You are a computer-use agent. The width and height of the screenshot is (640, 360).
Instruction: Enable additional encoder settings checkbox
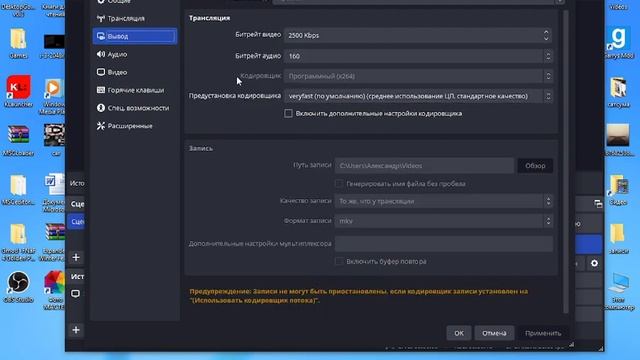(x=288, y=113)
